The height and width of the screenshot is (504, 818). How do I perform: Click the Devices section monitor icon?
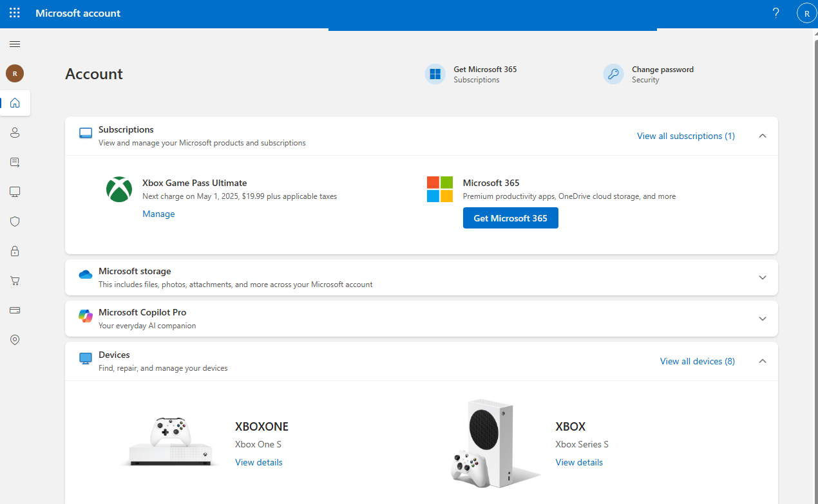[86, 359]
